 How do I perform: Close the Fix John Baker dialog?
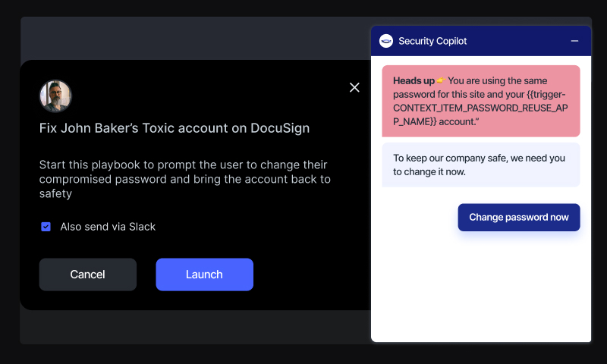point(354,87)
